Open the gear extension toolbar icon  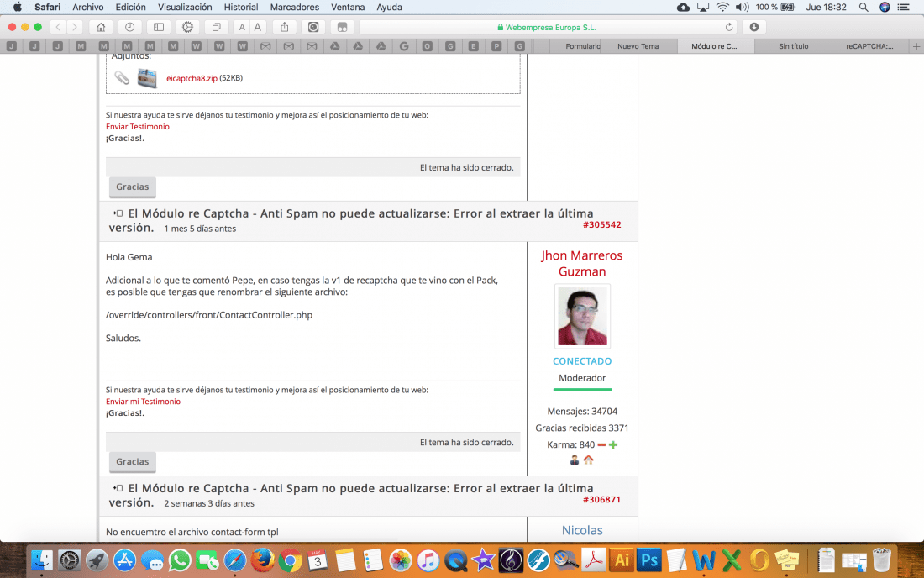coord(187,27)
